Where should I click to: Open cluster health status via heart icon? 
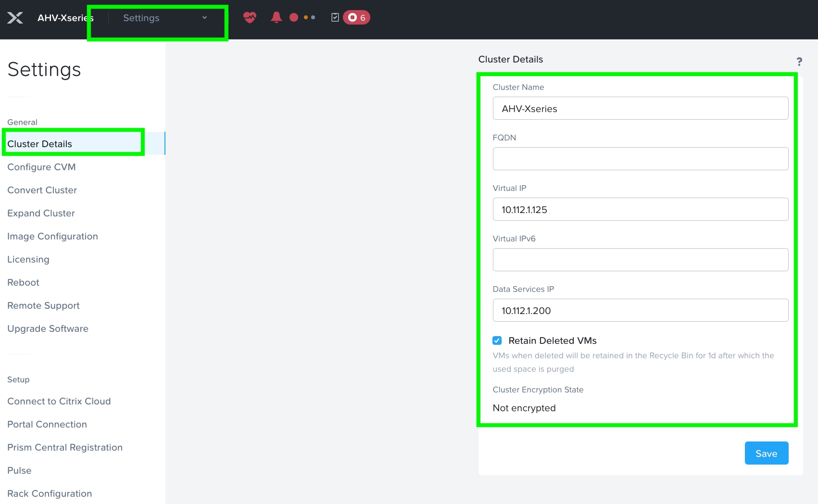(250, 17)
